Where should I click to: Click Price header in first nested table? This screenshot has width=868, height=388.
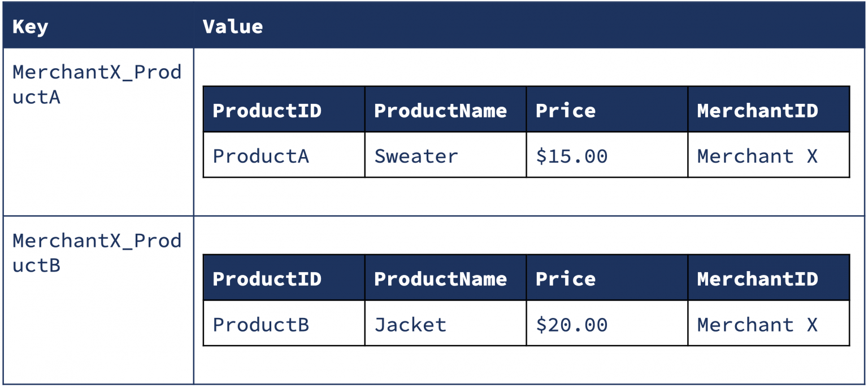tap(607, 110)
